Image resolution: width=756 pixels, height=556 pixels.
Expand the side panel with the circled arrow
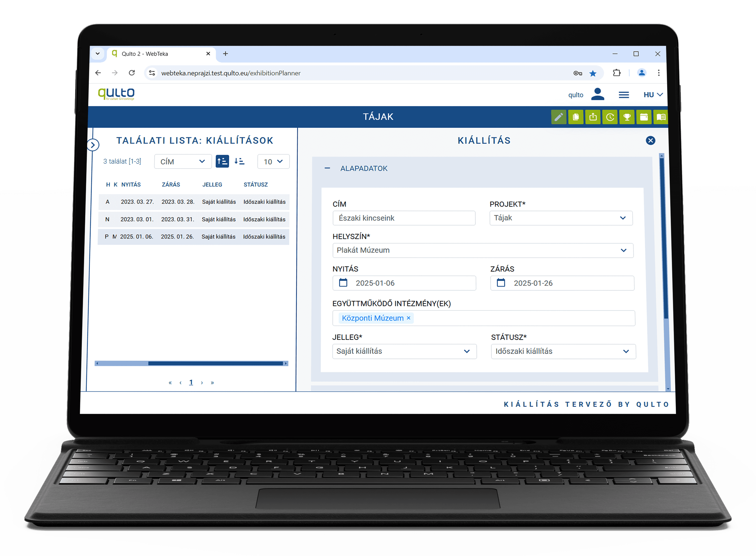click(93, 145)
